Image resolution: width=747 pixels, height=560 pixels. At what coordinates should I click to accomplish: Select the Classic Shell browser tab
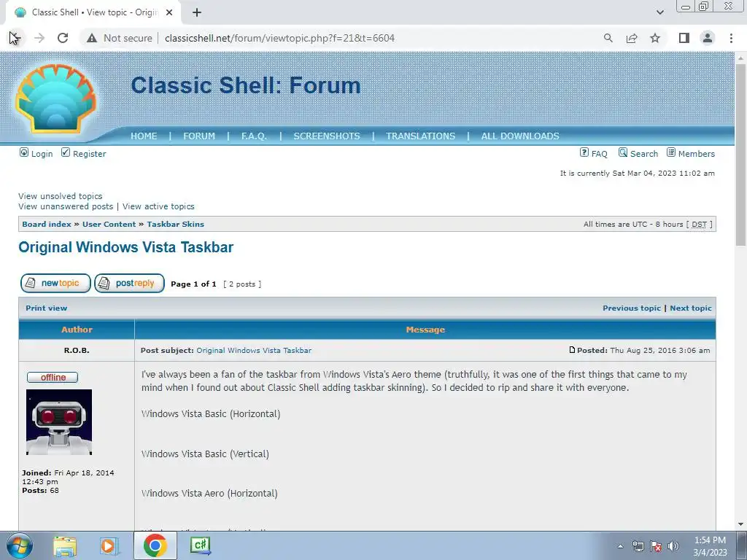[x=93, y=12]
